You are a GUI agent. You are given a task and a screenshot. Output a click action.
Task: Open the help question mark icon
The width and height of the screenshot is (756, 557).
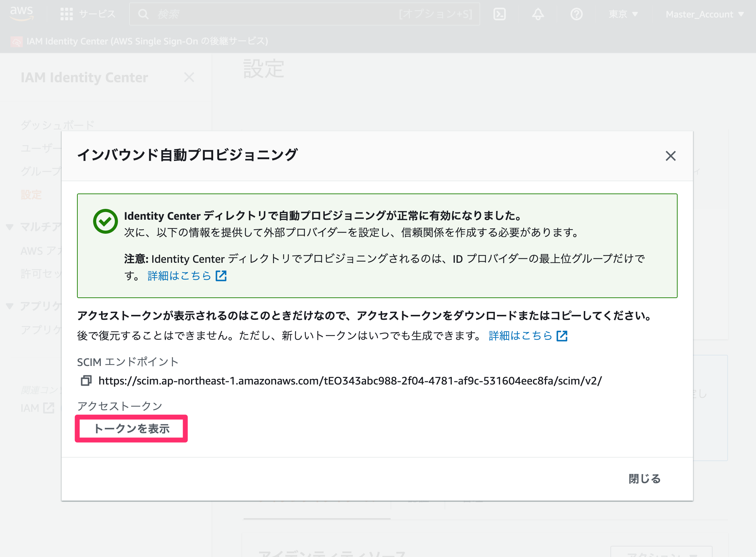576,14
